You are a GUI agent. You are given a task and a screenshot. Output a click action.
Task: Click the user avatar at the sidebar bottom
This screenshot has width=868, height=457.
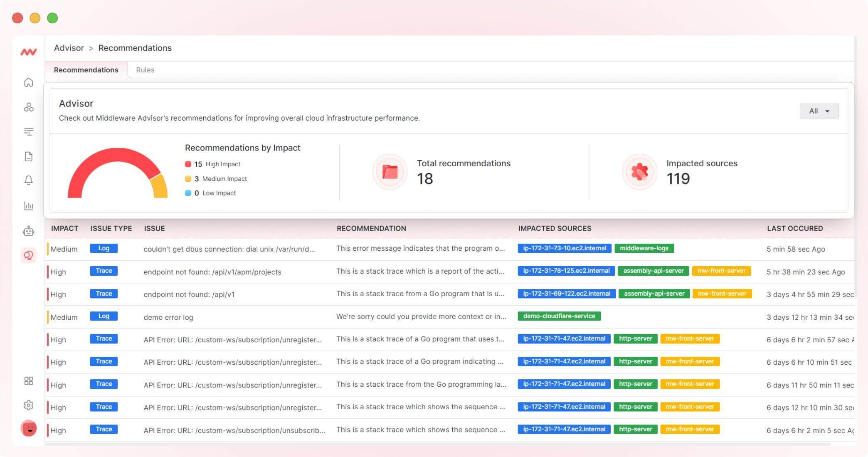tap(29, 428)
